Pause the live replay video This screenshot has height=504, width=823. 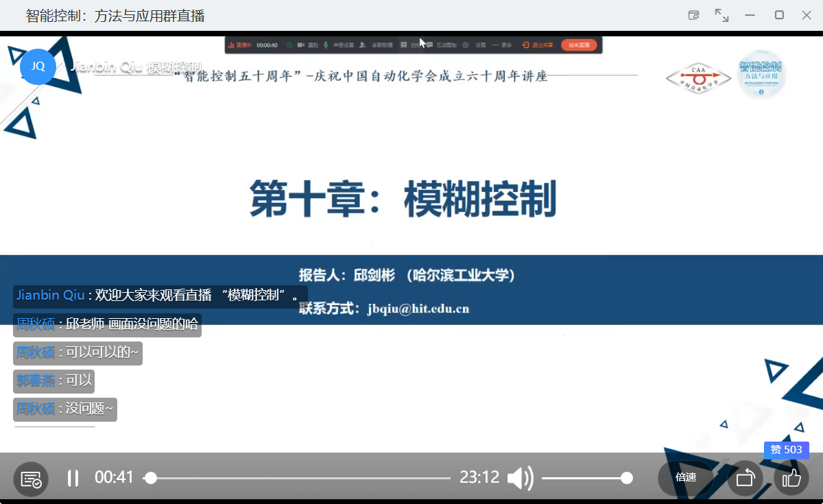coord(73,478)
